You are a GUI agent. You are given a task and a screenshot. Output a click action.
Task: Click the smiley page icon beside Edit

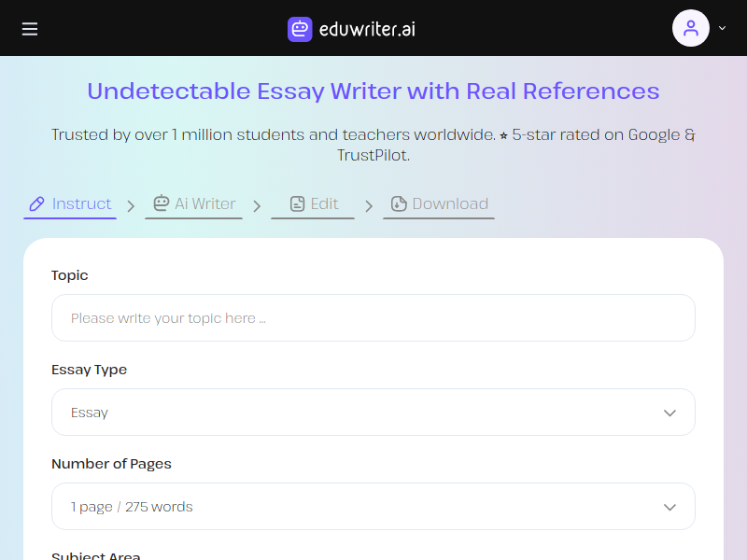(298, 203)
